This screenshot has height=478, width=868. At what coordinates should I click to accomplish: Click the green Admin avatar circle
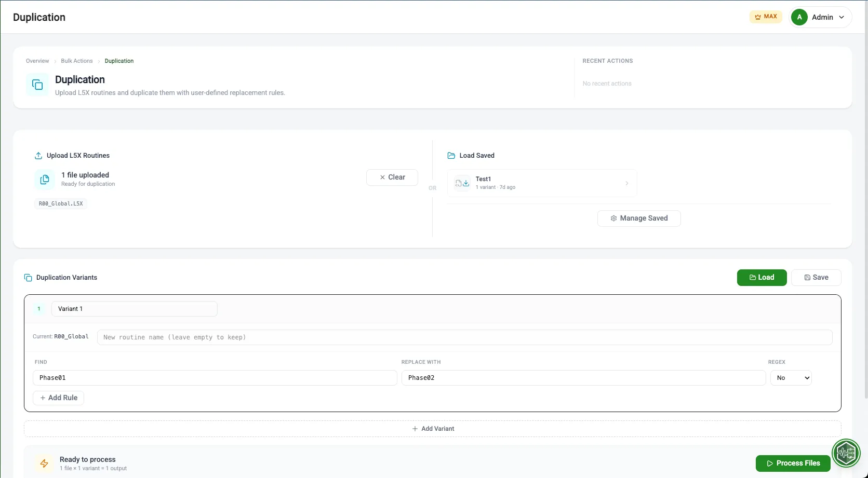(x=799, y=17)
